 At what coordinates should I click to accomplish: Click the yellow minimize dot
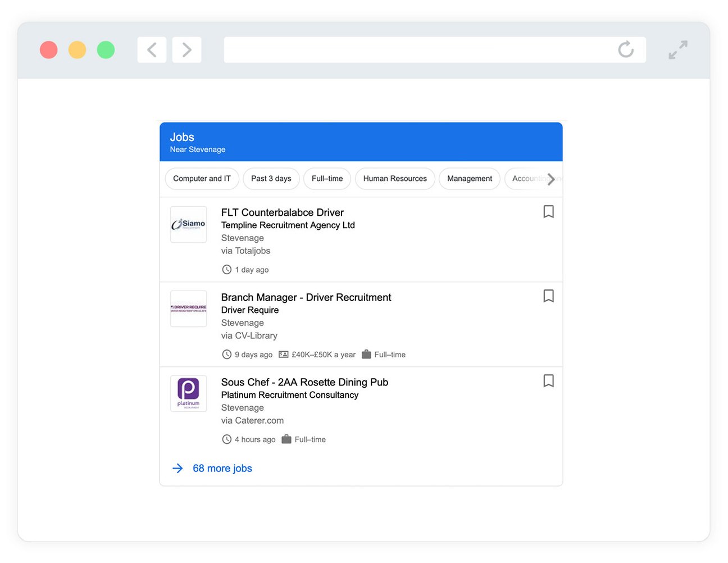[x=78, y=50]
